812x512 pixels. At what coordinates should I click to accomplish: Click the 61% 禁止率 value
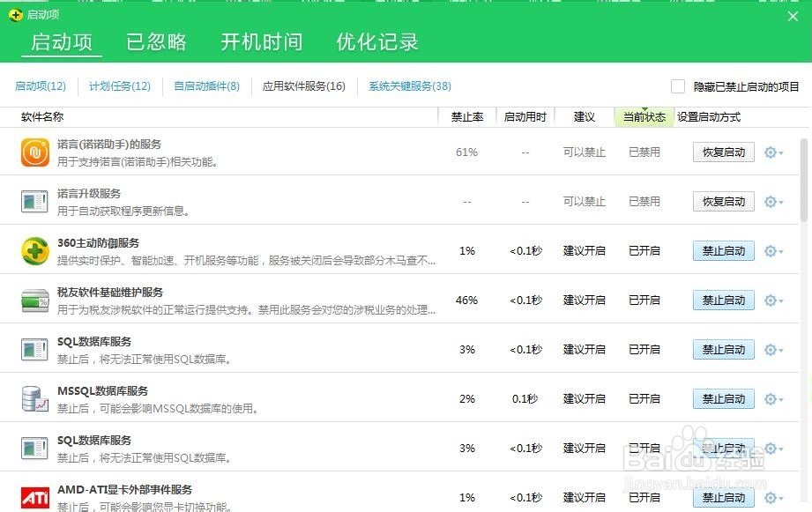click(x=466, y=152)
